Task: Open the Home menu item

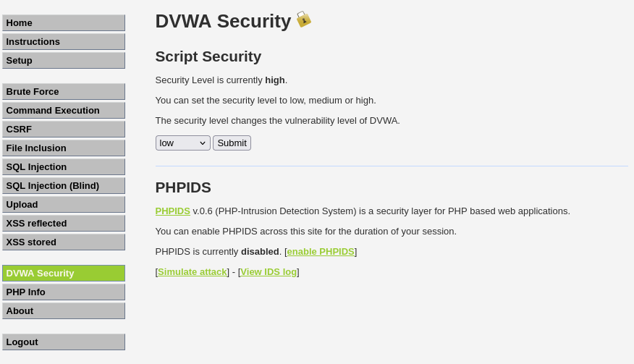Action: coord(64,22)
